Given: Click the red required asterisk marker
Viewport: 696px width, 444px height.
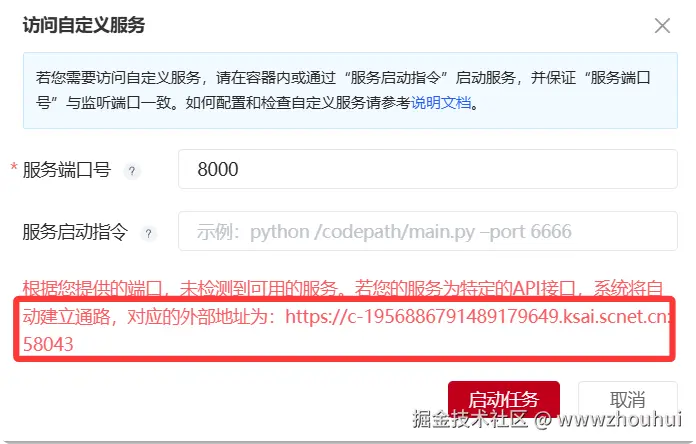Looking at the screenshot, I should tap(14, 168).
